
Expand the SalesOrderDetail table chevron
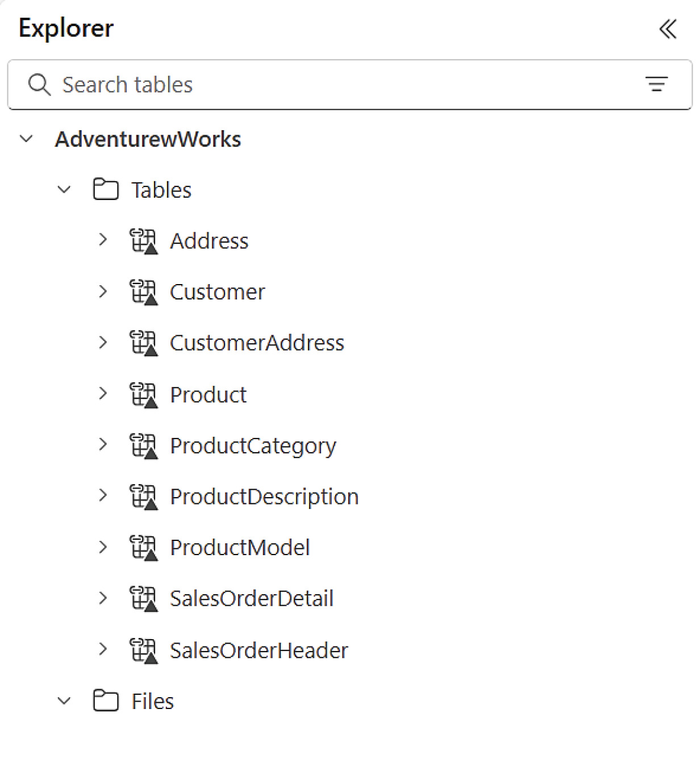[103, 598]
